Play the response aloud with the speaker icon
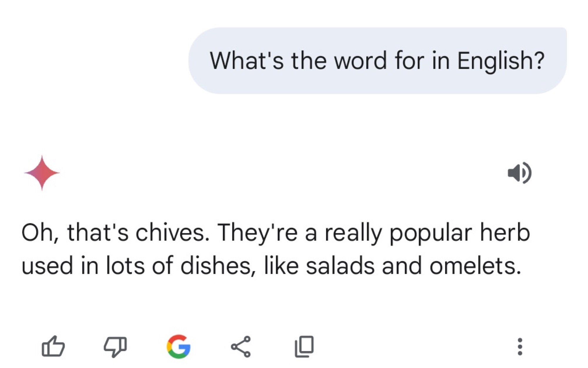 519,173
